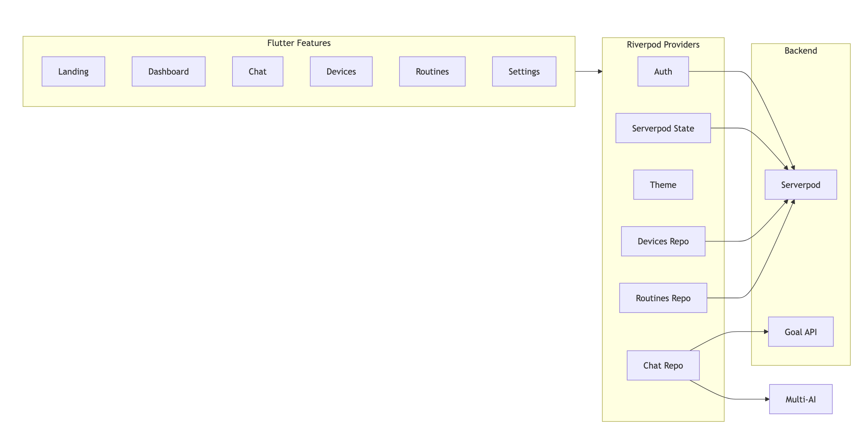868x446 pixels.
Task: Click the Serverpod backend node
Action: click(800, 185)
